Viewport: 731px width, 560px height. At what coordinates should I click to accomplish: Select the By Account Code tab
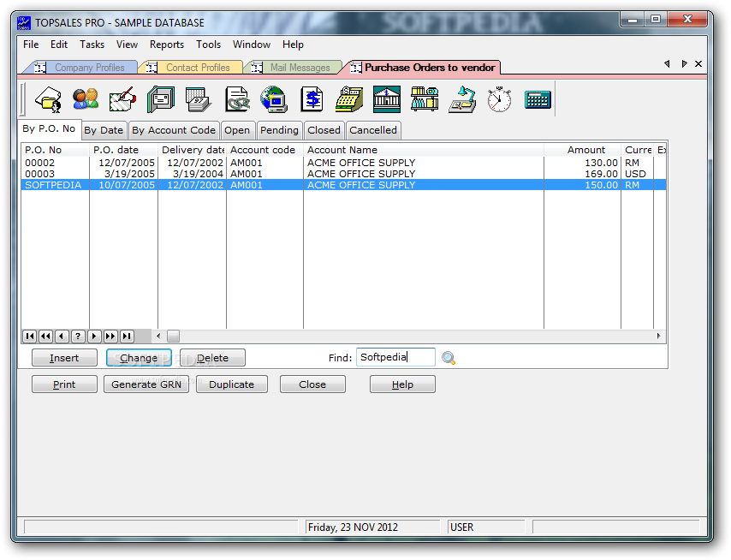(x=174, y=130)
